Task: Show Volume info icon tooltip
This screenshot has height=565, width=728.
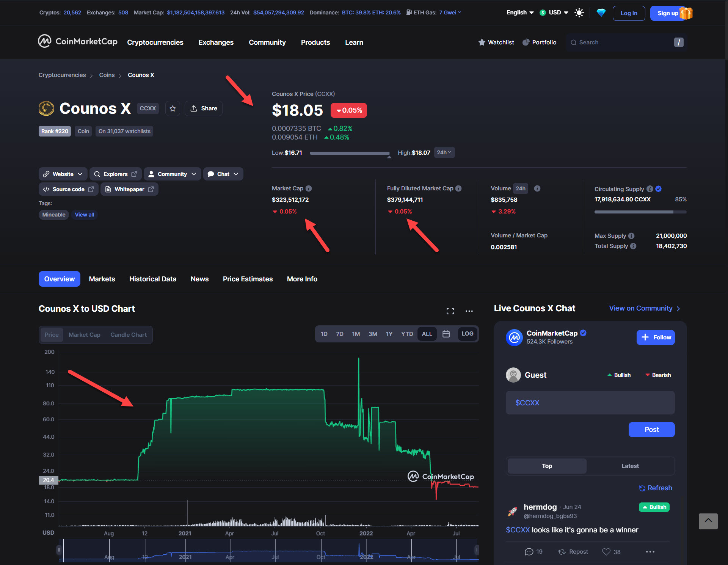Action: click(x=537, y=188)
